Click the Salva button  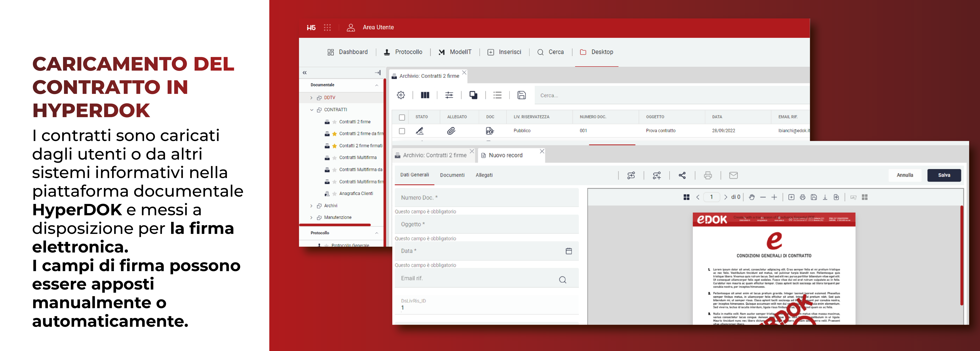(944, 175)
